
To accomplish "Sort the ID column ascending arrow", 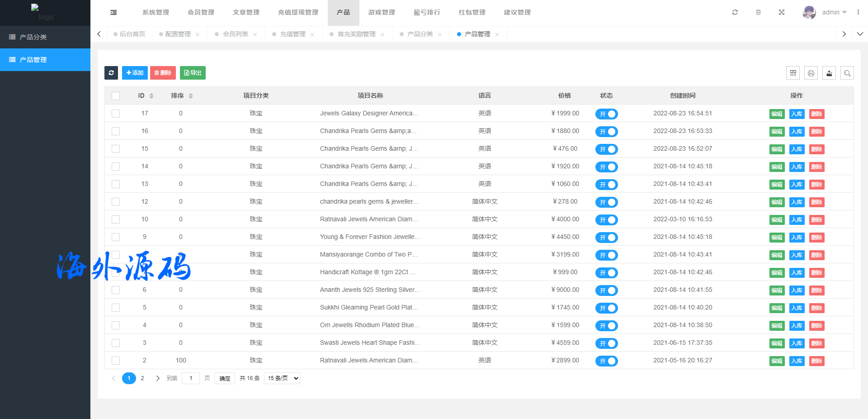I will 151,94.
